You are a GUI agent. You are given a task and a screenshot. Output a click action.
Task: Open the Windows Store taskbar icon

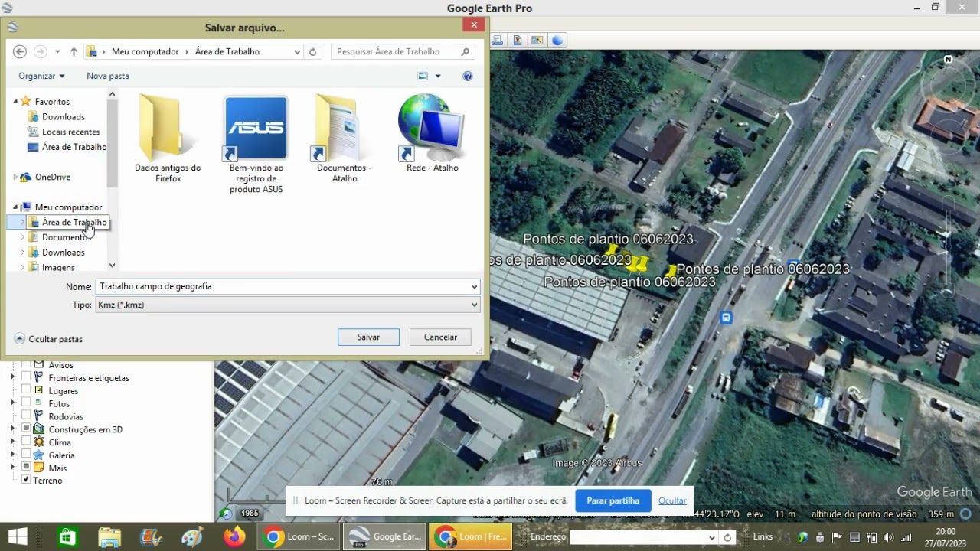67,536
